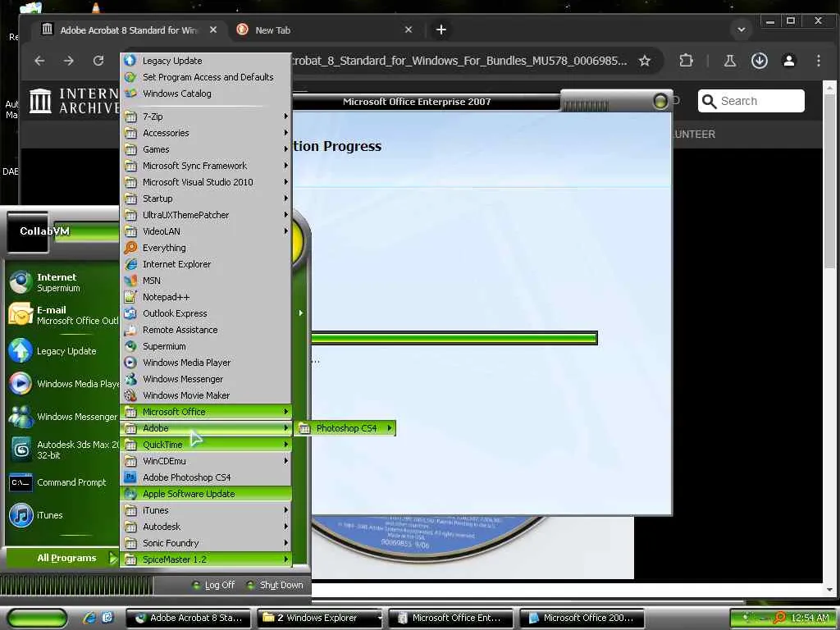The height and width of the screenshot is (630, 840).
Task: Open Internet Supermium pinned item
Action: pos(62,282)
